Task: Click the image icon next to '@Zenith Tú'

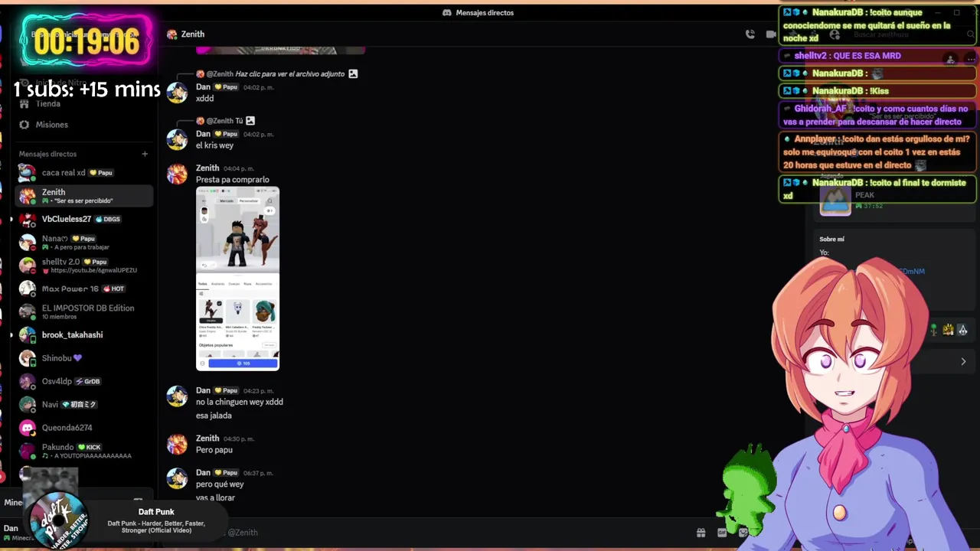Action: (x=250, y=121)
